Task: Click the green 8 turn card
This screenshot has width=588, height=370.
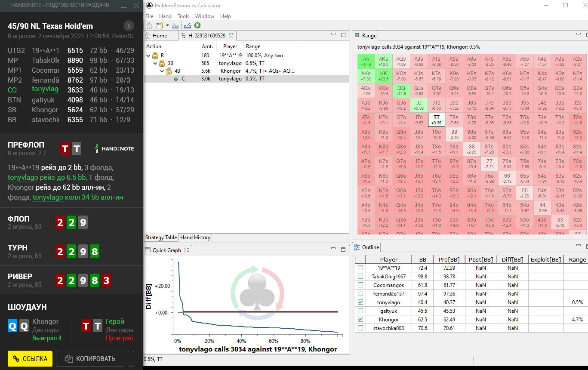Action: click(95, 251)
